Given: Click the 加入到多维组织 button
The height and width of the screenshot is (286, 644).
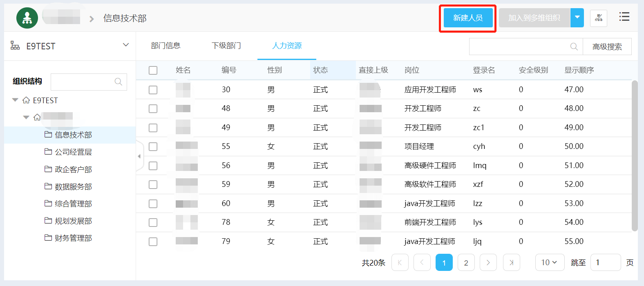Looking at the screenshot, I should [x=534, y=18].
